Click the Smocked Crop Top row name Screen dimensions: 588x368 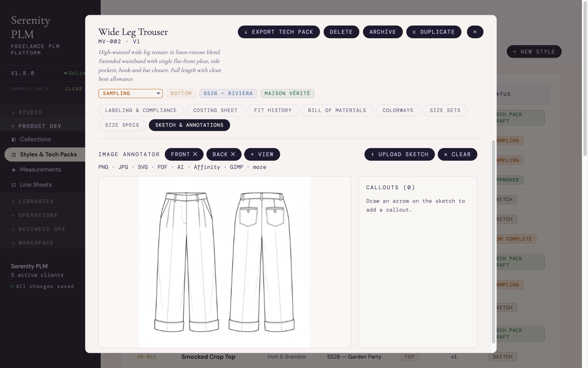208,357
